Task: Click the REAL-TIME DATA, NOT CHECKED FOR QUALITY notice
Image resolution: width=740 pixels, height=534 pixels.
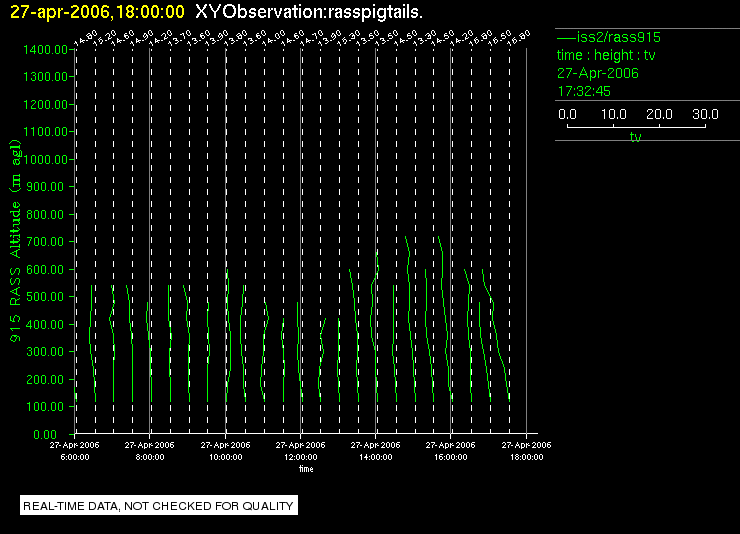Action: [x=159, y=506]
